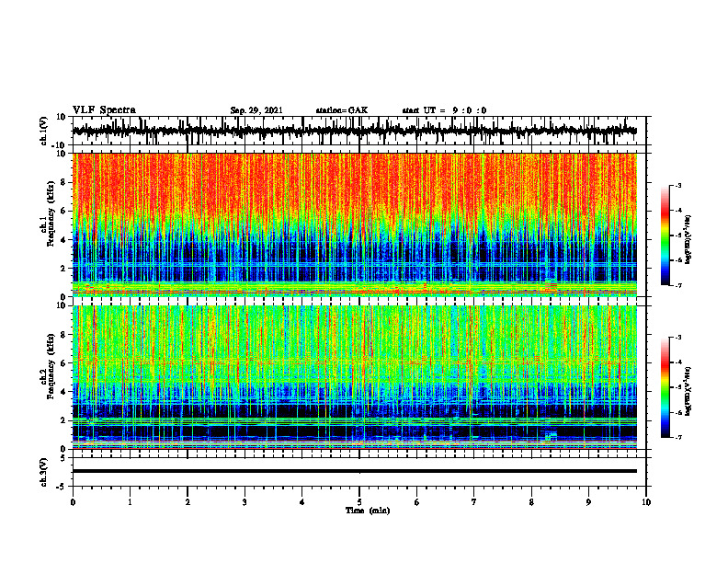728x563 pixels.
Task: Click the ch.1 color scale bar
Action: coord(665,236)
